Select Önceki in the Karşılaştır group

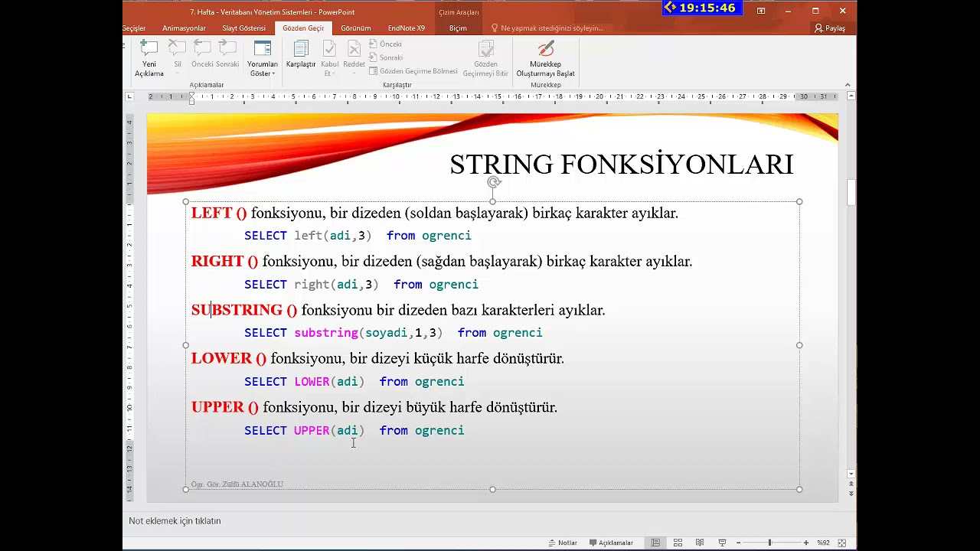pyautogui.click(x=385, y=44)
